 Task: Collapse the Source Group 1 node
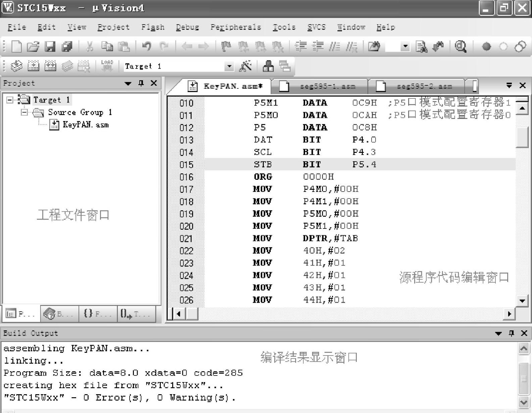(24, 112)
